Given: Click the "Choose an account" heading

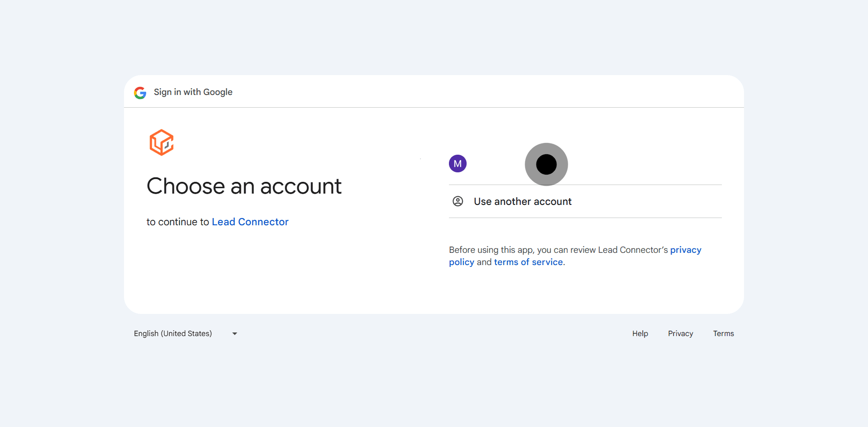Looking at the screenshot, I should (x=244, y=186).
